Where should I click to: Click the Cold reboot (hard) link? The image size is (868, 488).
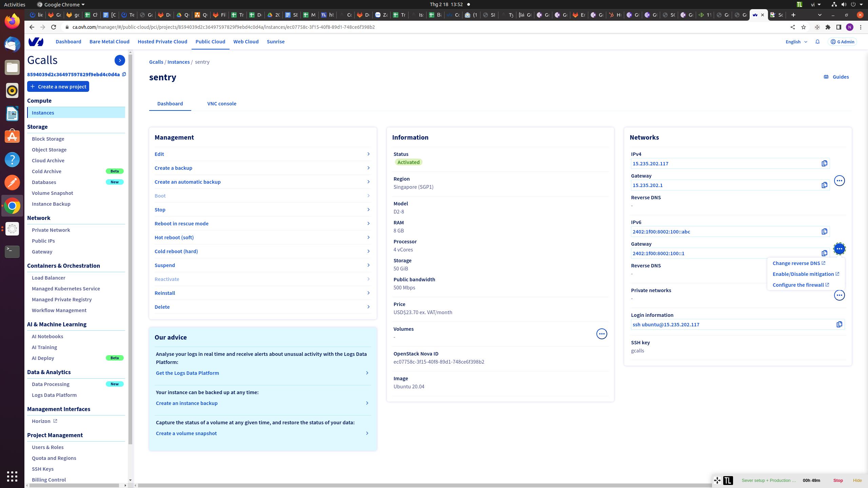[x=176, y=251]
